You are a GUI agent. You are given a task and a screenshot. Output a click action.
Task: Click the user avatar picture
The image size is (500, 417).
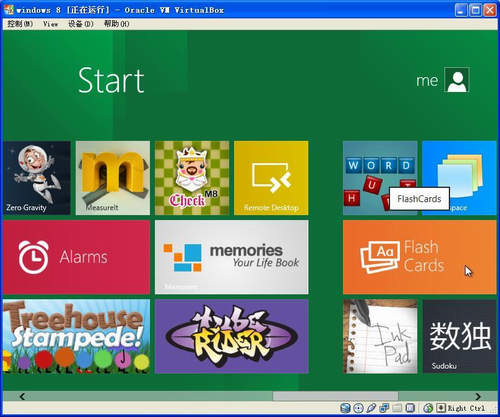tap(457, 80)
